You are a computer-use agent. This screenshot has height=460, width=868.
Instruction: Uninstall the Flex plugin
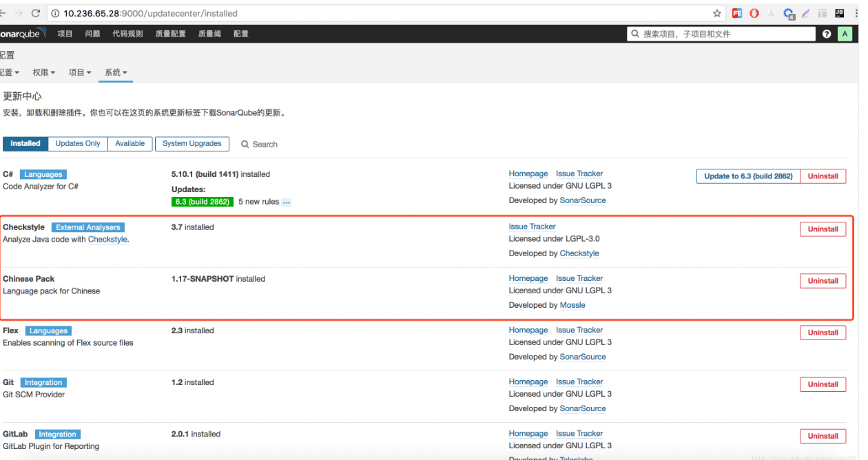(823, 333)
